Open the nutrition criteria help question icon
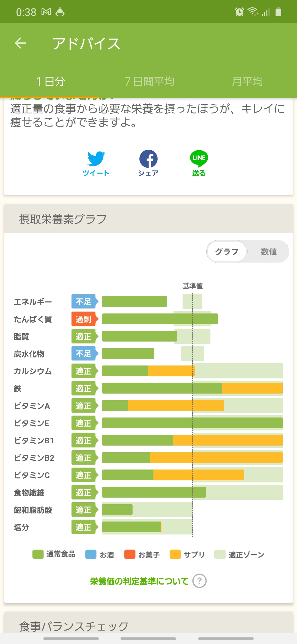Image resolution: width=297 pixels, height=644 pixels. pos(199,581)
